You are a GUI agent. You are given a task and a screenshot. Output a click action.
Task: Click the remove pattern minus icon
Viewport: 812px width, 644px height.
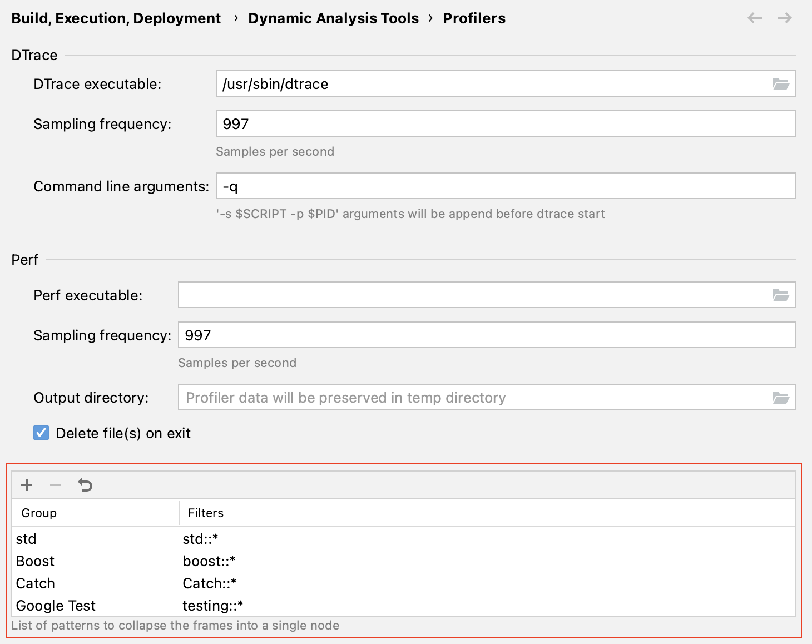[56, 485]
